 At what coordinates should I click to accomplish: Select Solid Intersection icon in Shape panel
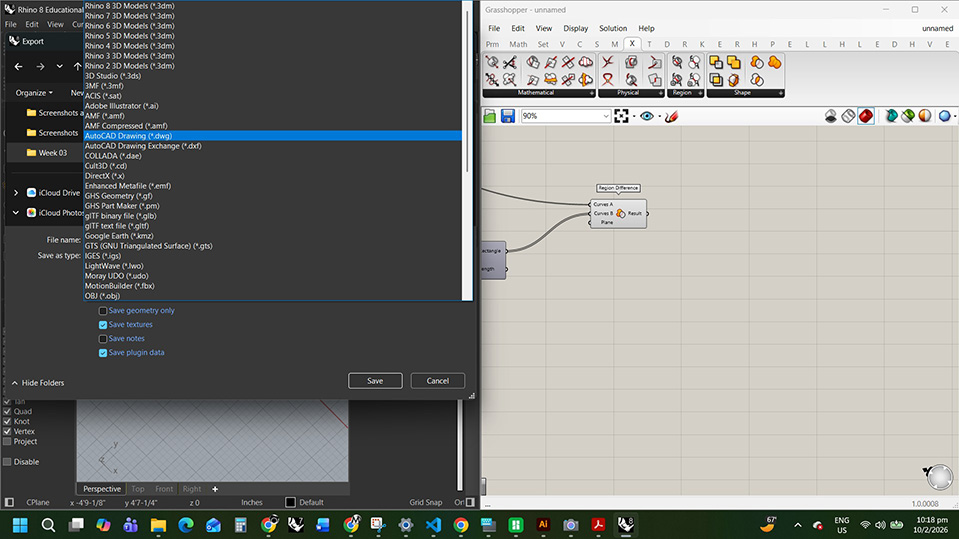click(x=716, y=80)
